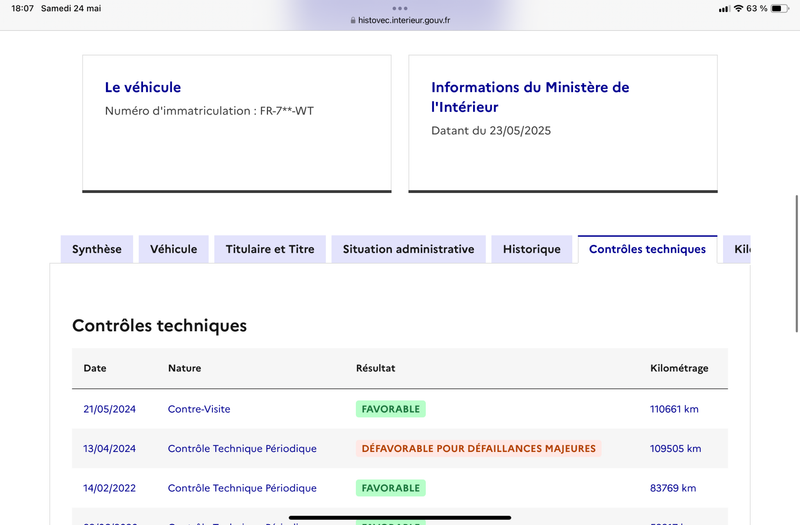
Task: Click the date 14/02/2022
Action: click(x=110, y=488)
